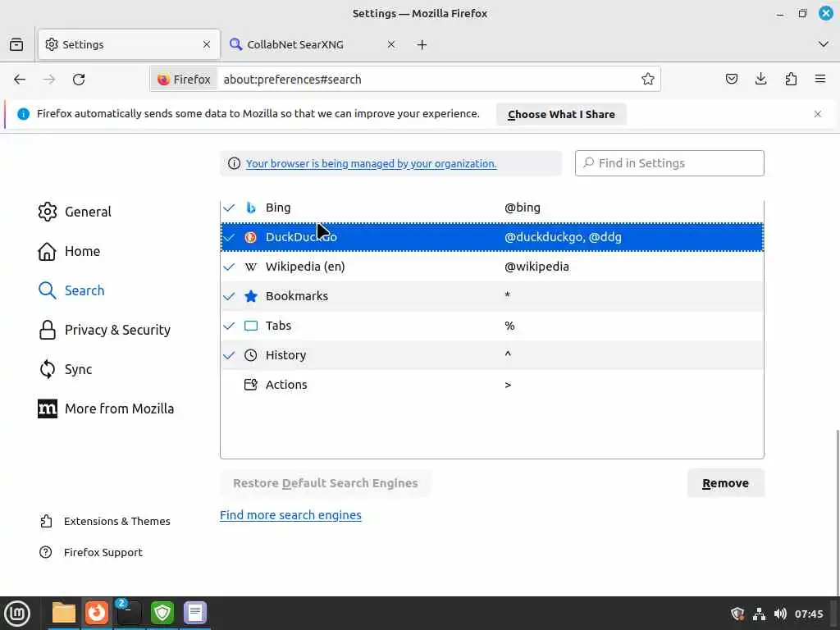Remove the selected search engine
Viewport: 840px width, 630px height.
pos(725,483)
